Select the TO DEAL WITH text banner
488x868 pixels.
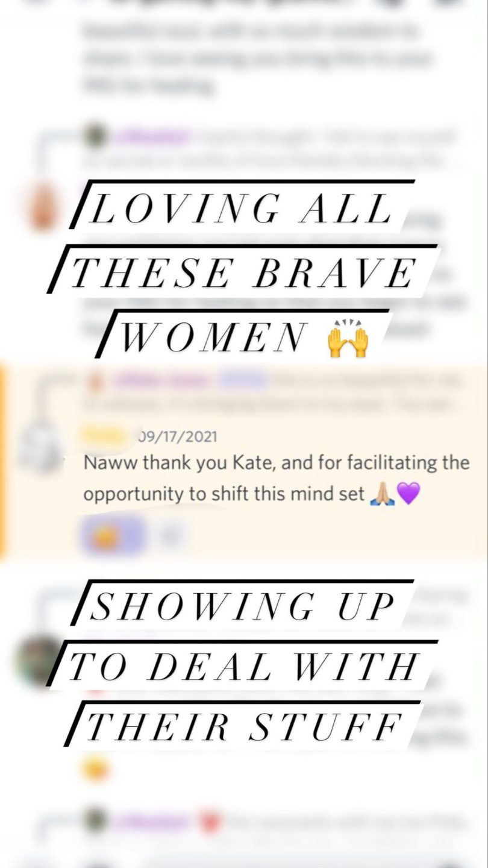[x=243, y=666]
